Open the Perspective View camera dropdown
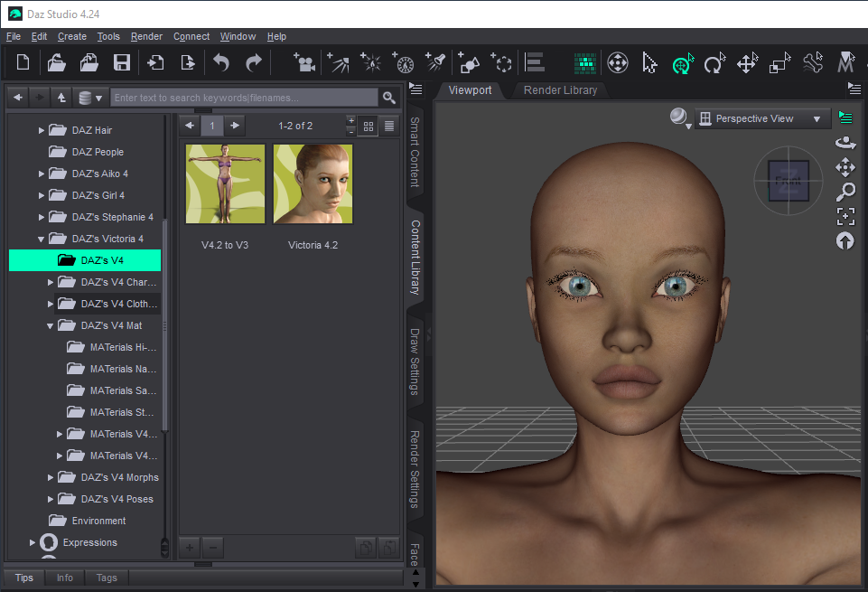 pyautogui.click(x=763, y=118)
